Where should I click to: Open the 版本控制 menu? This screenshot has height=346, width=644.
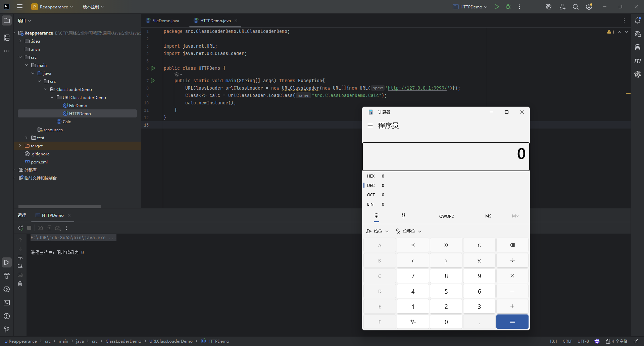(x=93, y=7)
